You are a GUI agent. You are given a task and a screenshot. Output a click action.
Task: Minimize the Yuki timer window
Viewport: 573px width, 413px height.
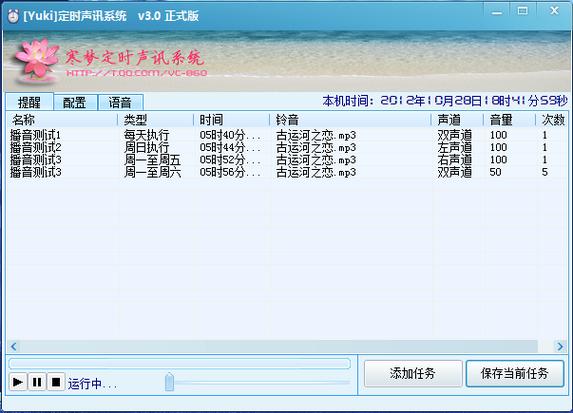click(x=496, y=12)
